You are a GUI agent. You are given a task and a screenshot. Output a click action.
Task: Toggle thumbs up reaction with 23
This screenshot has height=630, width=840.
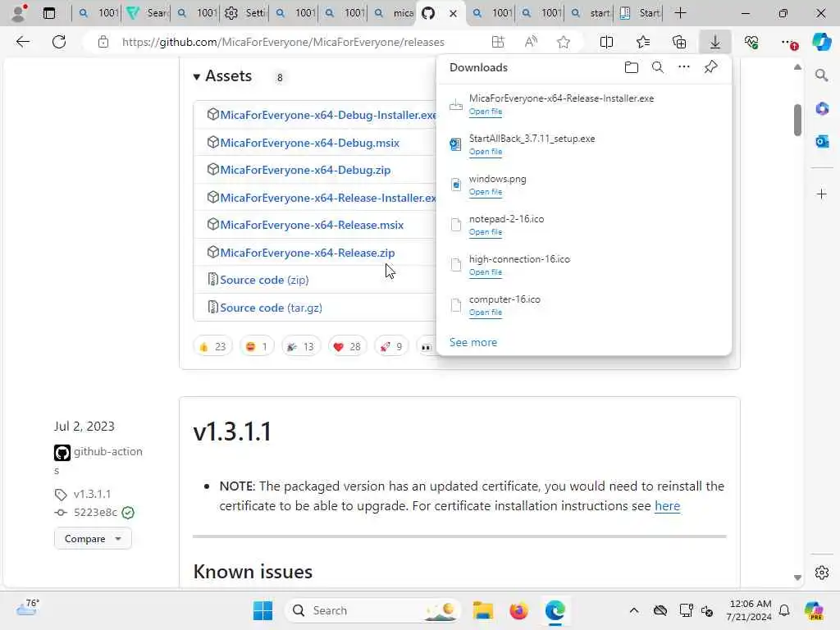click(212, 347)
